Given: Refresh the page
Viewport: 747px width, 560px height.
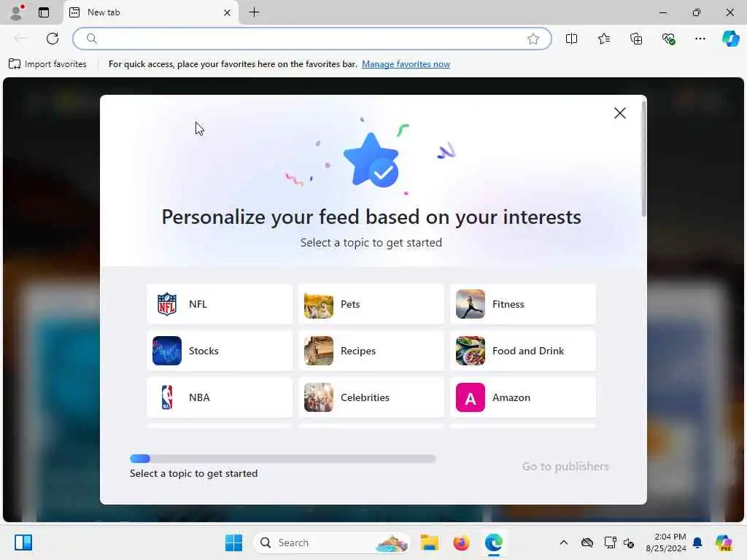Looking at the screenshot, I should 53,39.
